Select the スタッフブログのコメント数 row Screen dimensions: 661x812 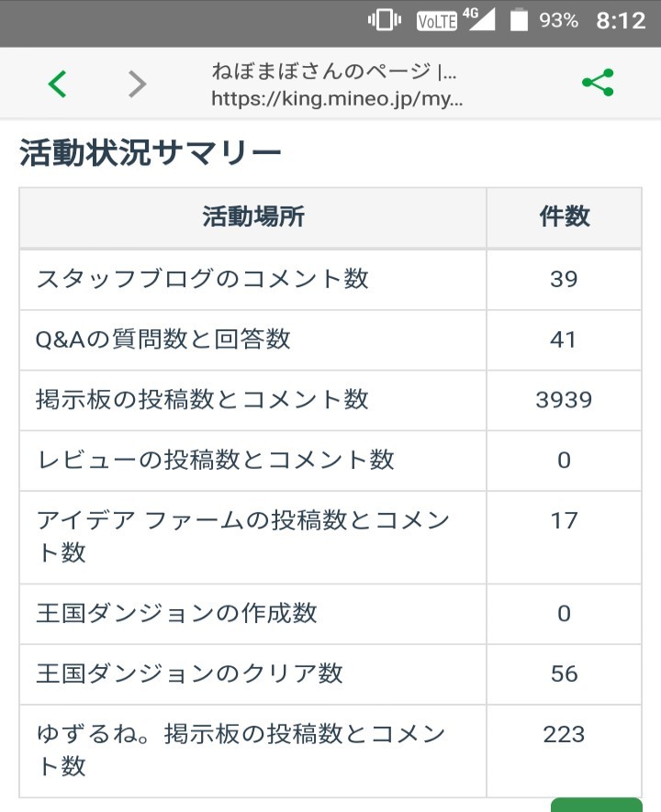tap(203, 279)
